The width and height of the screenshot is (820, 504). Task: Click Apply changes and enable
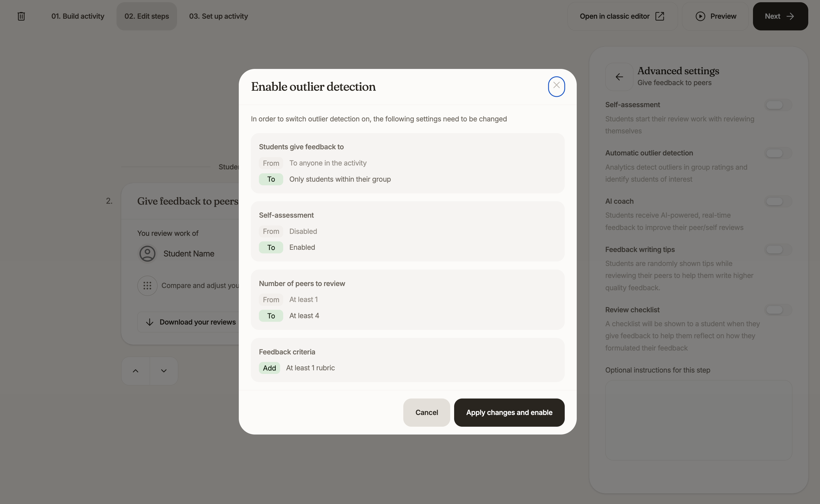pos(509,413)
